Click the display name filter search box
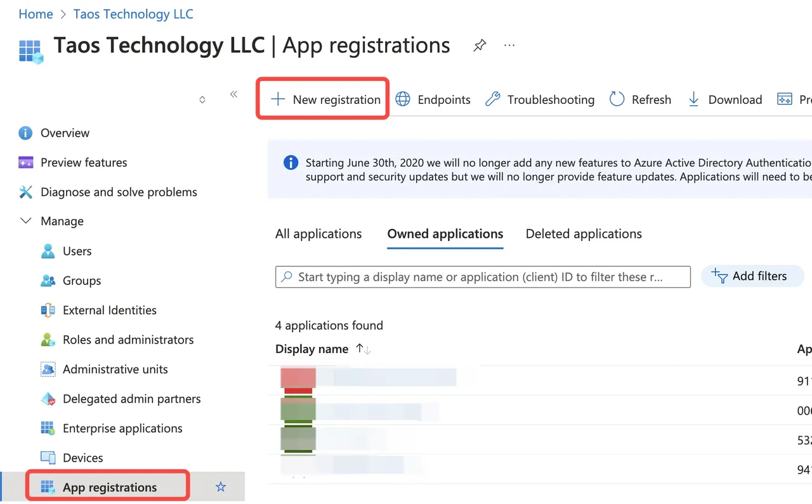 (x=483, y=277)
